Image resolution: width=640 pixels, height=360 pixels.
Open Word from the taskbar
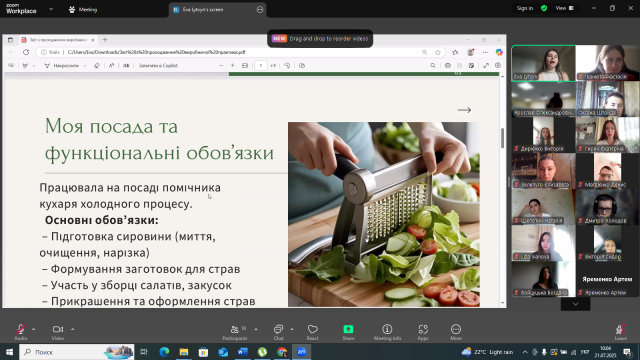coord(242,352)
